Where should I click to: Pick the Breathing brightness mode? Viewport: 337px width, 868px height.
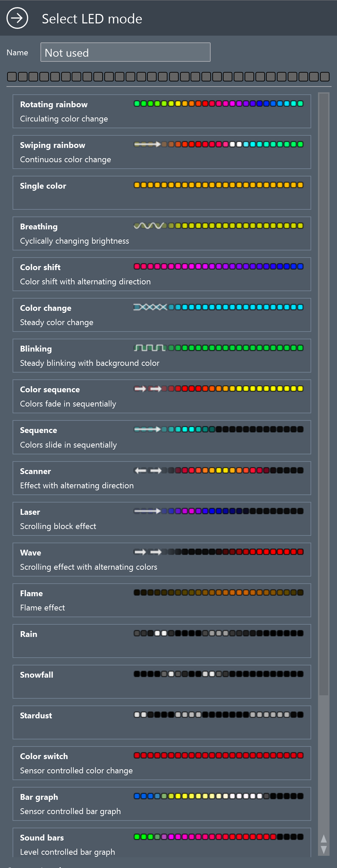point(162,233)
